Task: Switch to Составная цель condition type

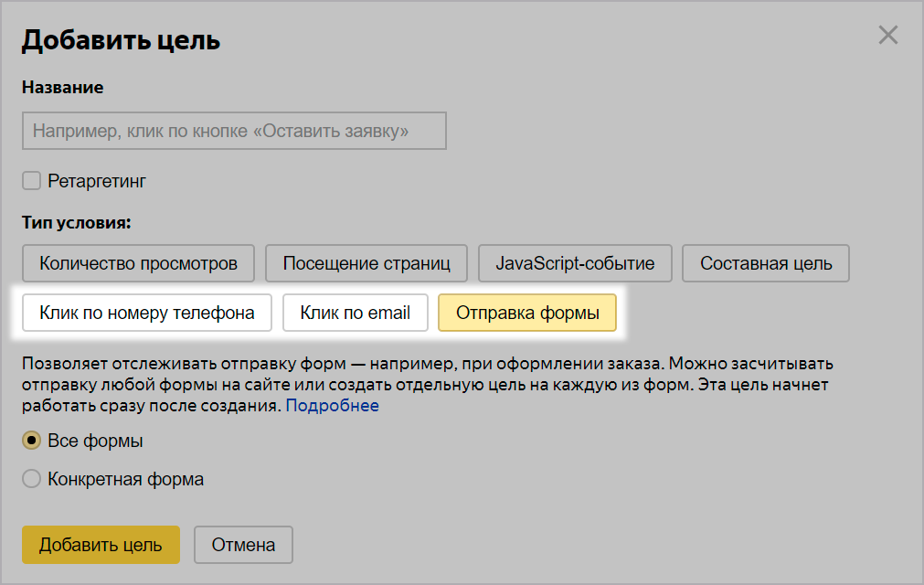Action: click(x=766, y=263)
